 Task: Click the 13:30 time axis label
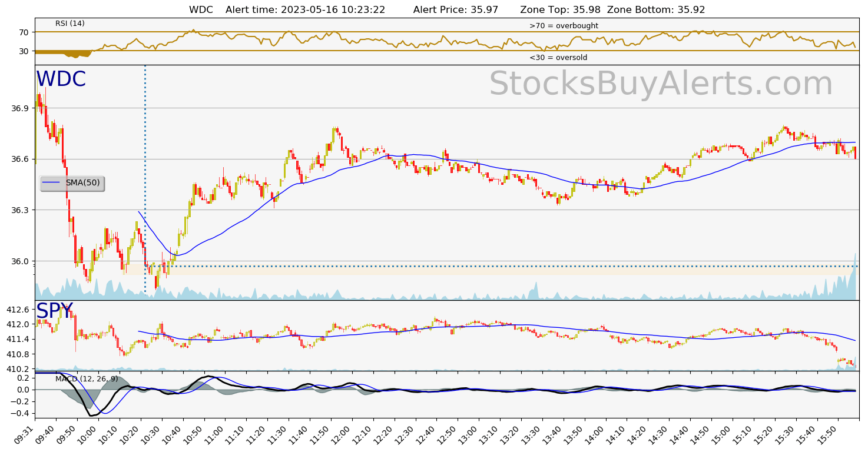pos(533,436)
